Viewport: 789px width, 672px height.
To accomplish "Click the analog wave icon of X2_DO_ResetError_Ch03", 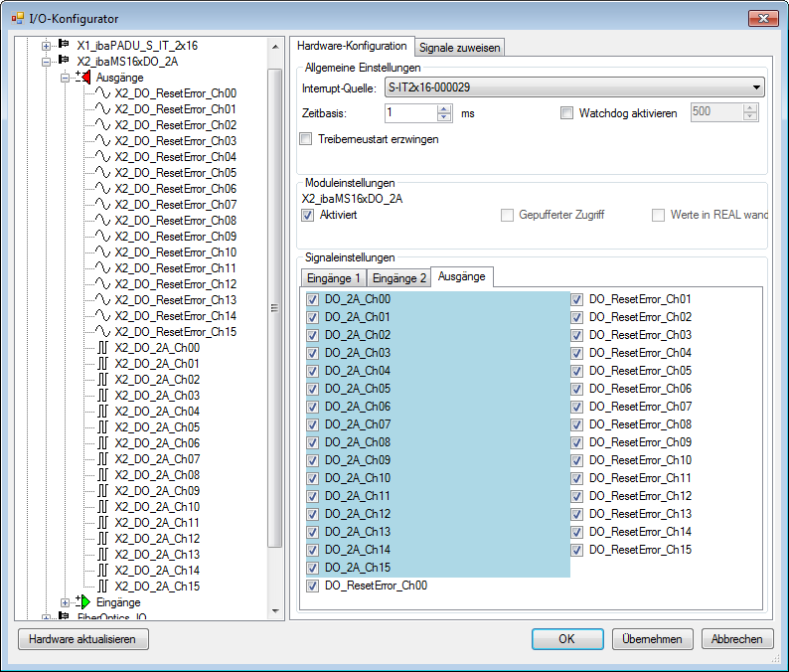I will tap(102, 141).
